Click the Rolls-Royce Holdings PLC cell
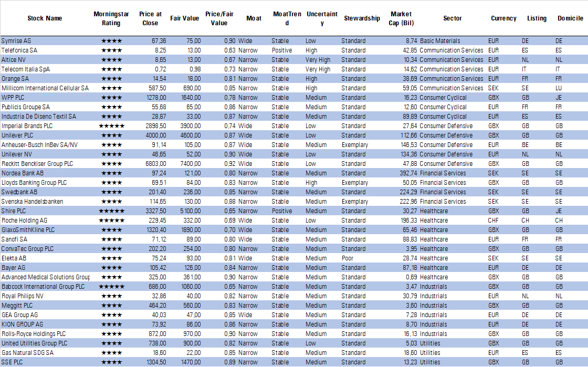The image size is (588, 367). point(34,334)
